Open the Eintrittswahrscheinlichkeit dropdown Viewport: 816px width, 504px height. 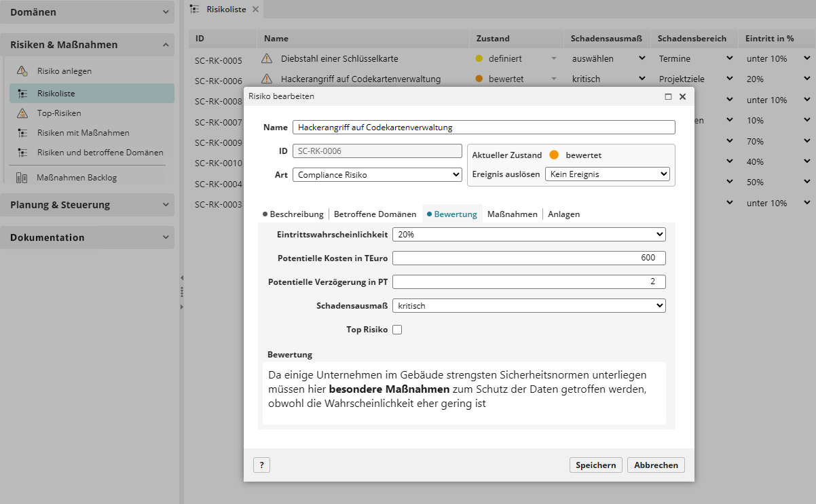(529, 234)
